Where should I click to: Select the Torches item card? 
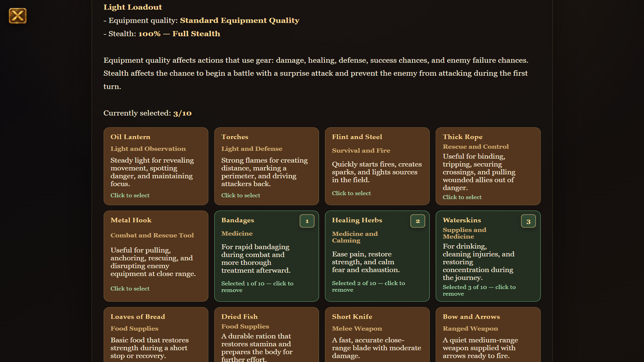(266, 166)
